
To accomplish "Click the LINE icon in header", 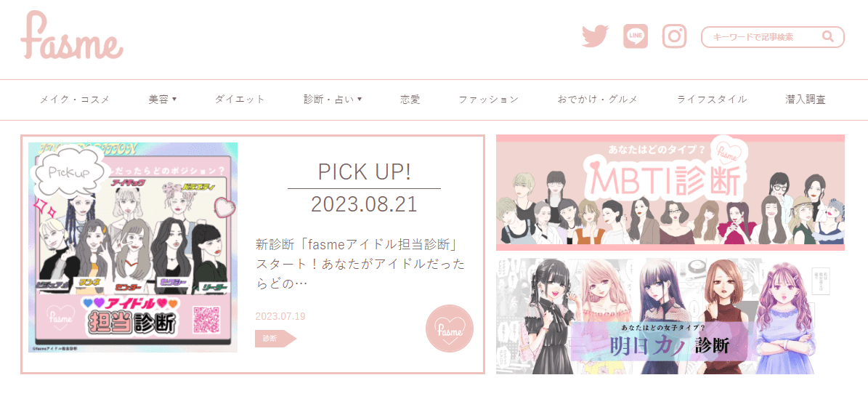I will coord(636,36).
